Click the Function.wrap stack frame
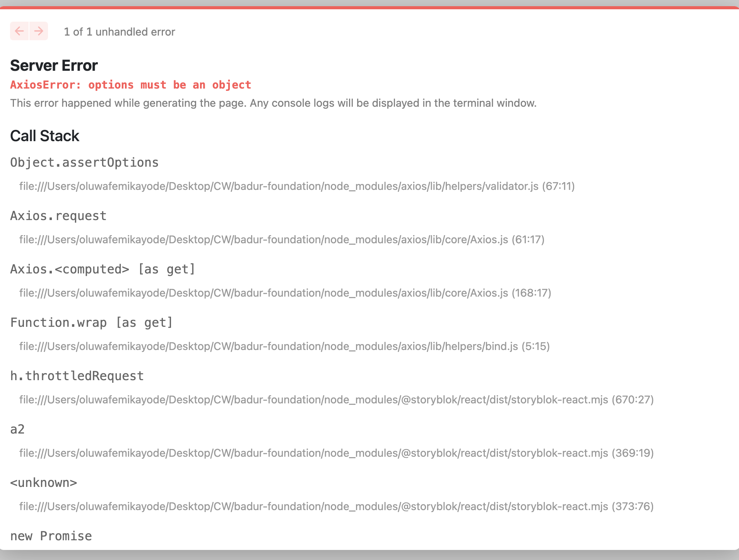The width and height of the screenshot is (739, 560). click(x=92, y=322)
